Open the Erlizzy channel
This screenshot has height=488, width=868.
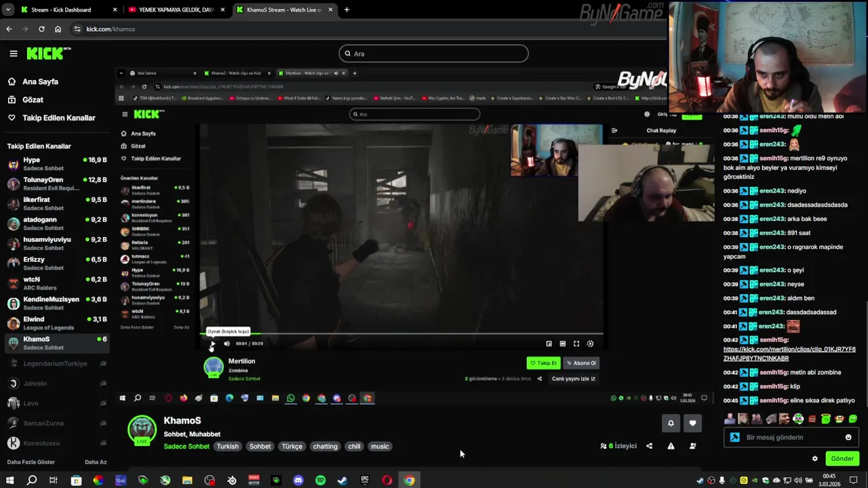click(x=56, y=263)
